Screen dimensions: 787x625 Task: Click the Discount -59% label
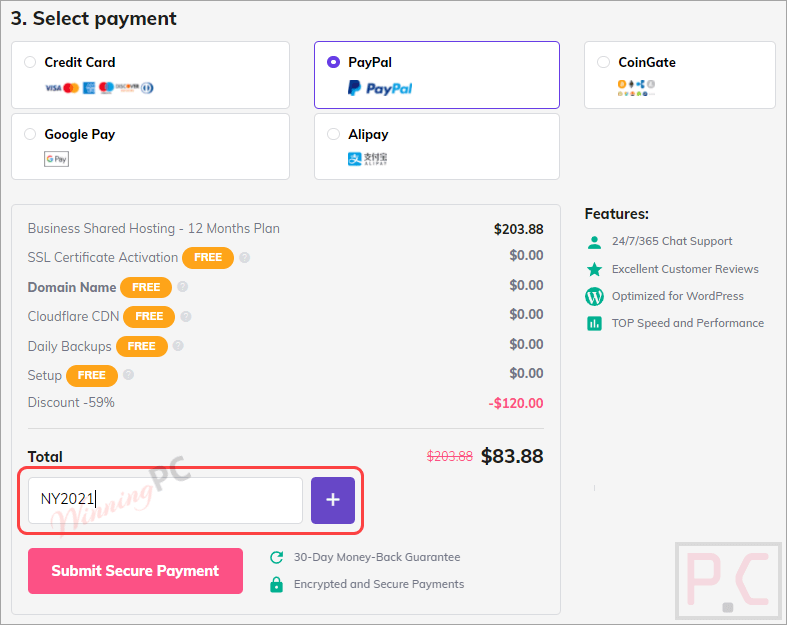(71, 403)
